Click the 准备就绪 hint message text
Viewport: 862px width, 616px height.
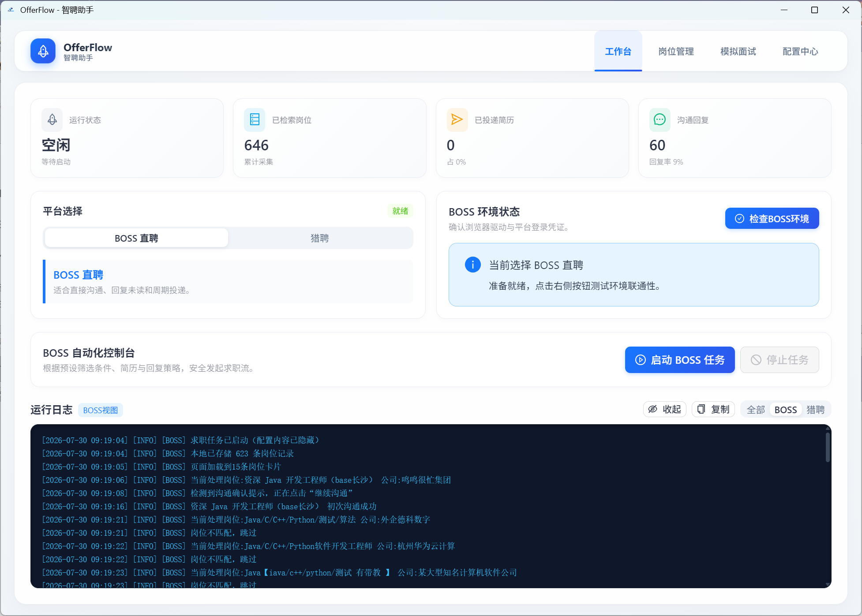coord(575,286)
